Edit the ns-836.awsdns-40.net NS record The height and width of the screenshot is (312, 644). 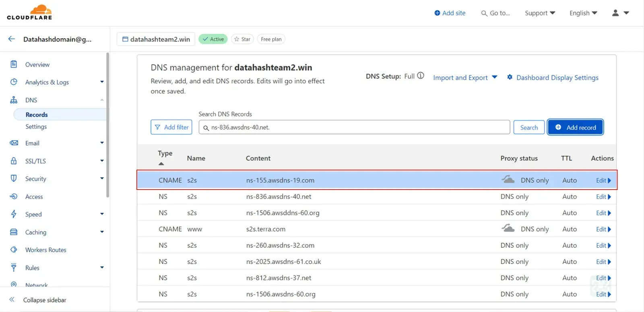(x=603, y=196)
